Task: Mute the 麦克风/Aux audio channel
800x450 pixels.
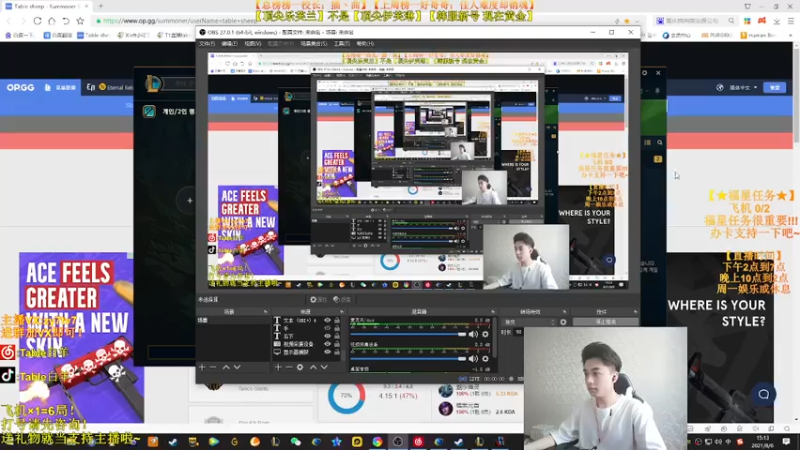Action: (x=473, y=334)
